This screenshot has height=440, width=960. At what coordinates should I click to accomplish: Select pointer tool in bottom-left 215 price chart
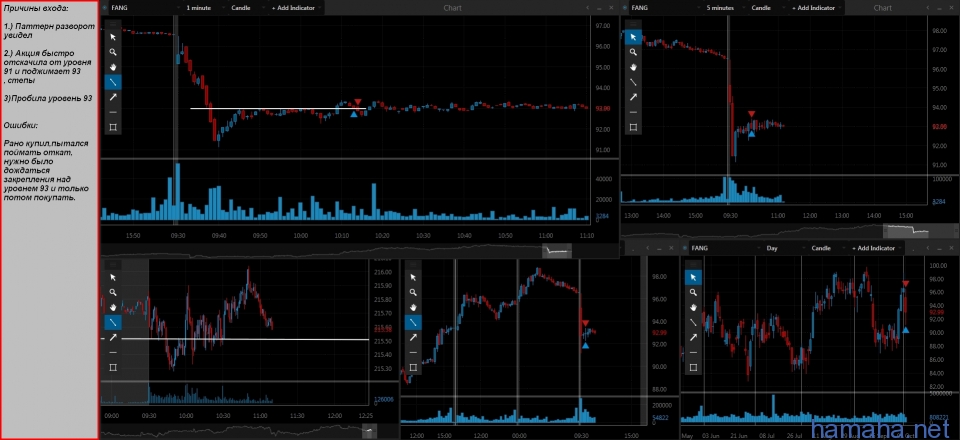point(113,277)
